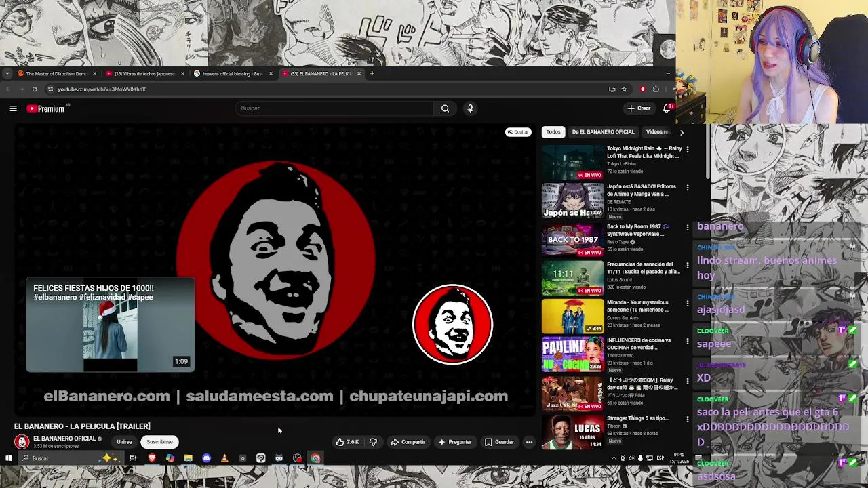The image size is (868, 488).
Task: Select the Todos filter chip
Action: (x=553, y=132)
